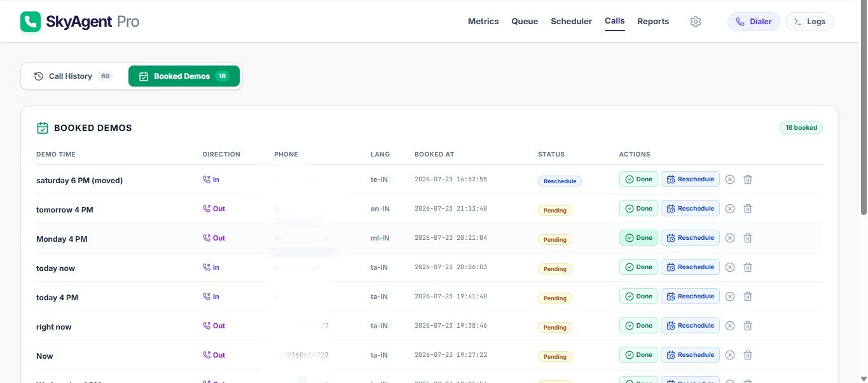Open the settings gear icon
This screenshot has height=383, width=868.
(696, 22)
